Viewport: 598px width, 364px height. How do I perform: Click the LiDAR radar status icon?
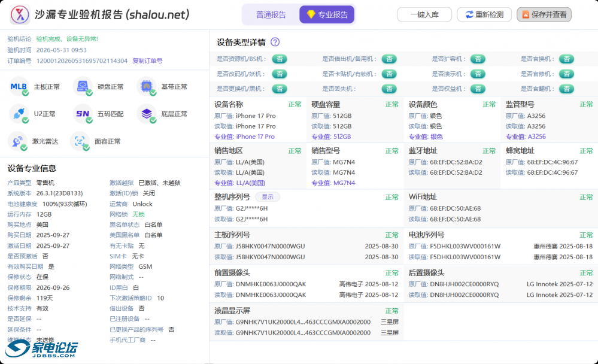[17, 141]
